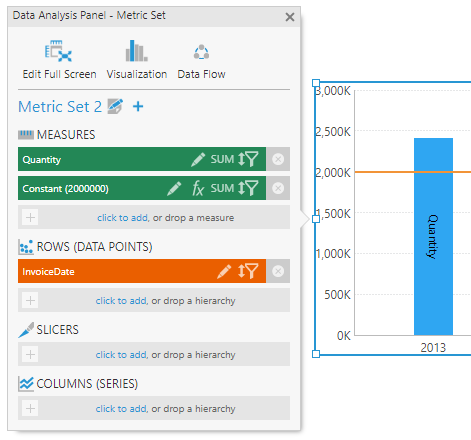Click 'click to add' under Slicers
Image resolution: width=471 pixels, height=440 pixels.
(x=121, y=355)
